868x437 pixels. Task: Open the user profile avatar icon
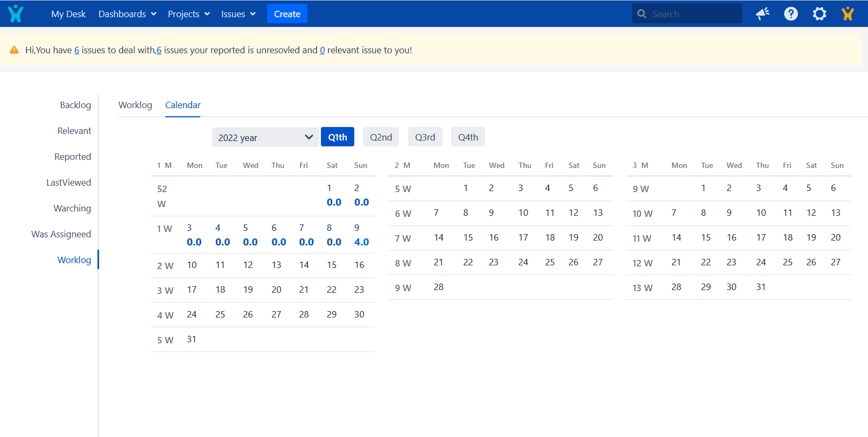point(848,13)
